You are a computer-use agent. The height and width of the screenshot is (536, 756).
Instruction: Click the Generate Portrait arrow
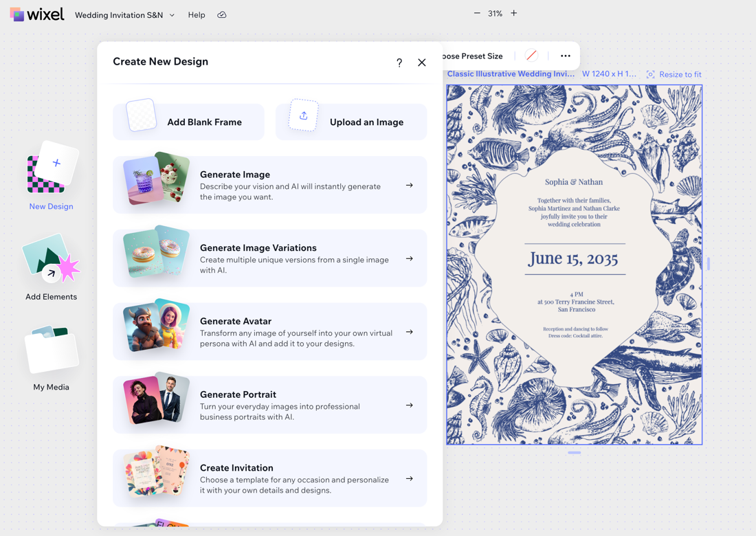[x=410, y=405]
